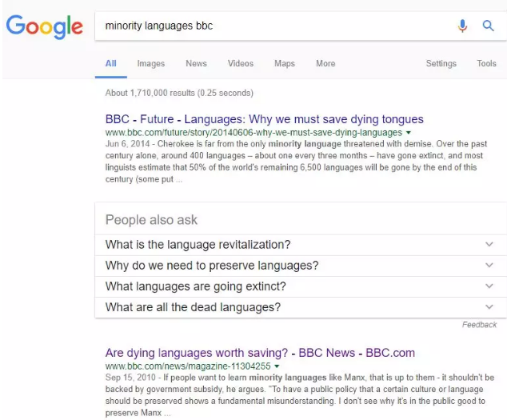Switch to the Images tab
The height and width of the screenshot is (420, 507).
click(150, 63)
